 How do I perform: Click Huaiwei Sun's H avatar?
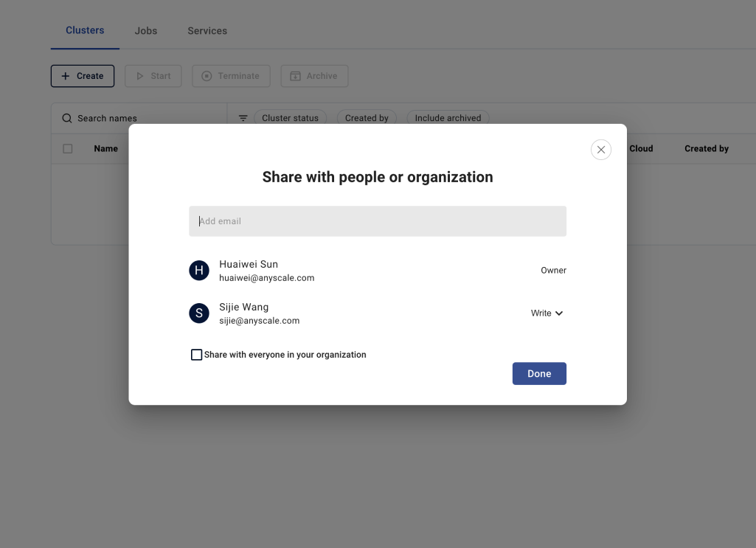(199, 271)
